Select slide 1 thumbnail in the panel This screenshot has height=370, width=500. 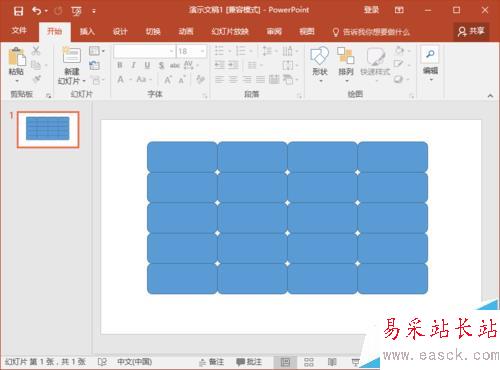tap(48, 129)
